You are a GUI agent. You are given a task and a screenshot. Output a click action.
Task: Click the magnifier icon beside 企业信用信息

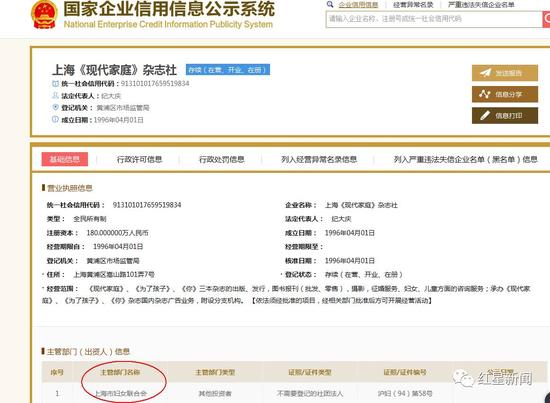tap(330, 4)
